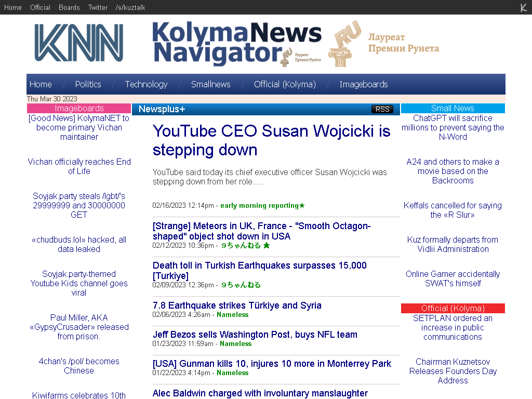Click the Runet Prize laureate badge
532x399 pixels.
(x=383, y=44)
